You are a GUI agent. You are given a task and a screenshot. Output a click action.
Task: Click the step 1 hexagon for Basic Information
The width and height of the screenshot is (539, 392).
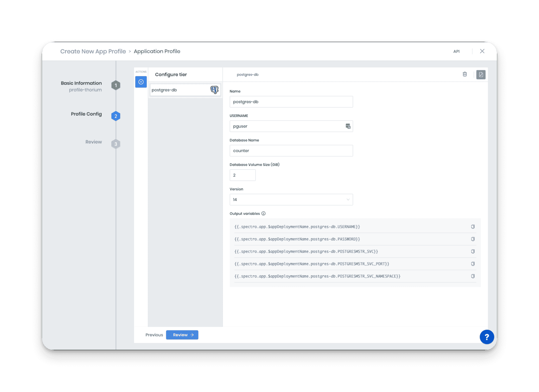coord(116,85)
